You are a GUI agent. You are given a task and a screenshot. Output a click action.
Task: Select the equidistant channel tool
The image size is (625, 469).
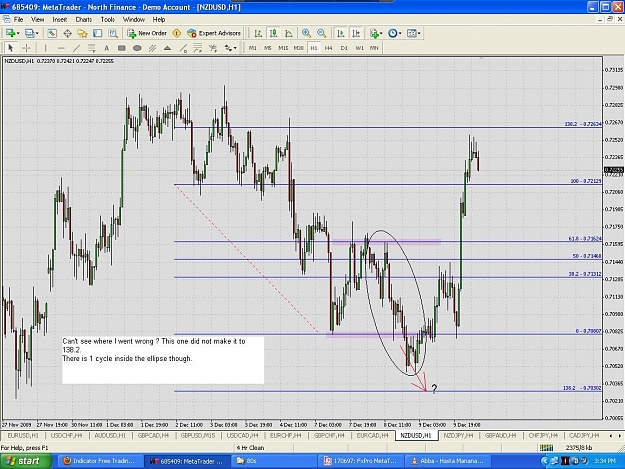pyautogui.click(x=152, y=48)
